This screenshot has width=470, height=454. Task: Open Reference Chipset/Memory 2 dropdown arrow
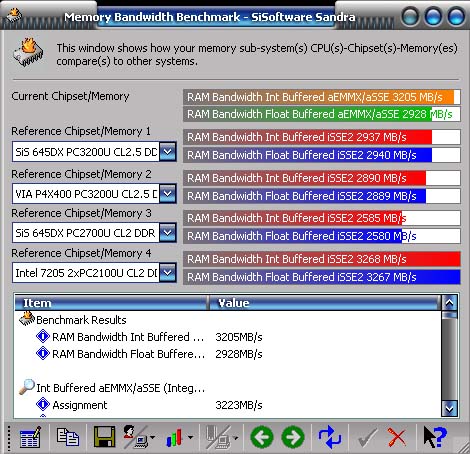click(x=167, y=193)
